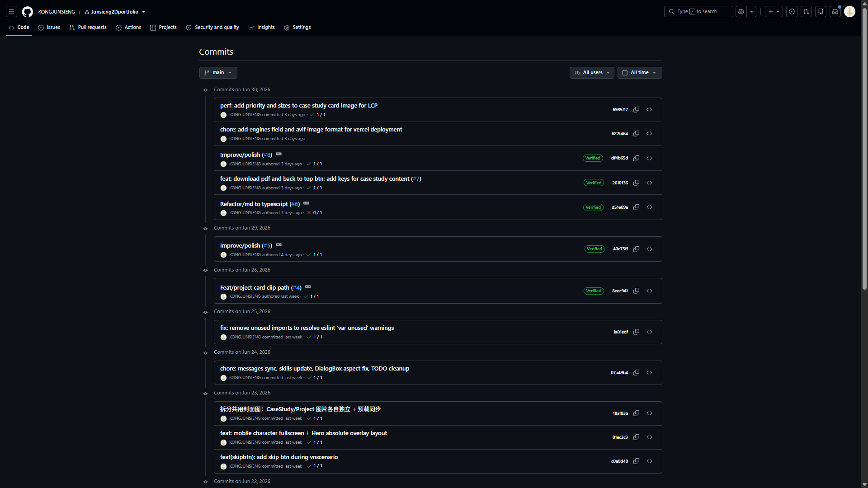Open the pull requests shortcut icon in header
The width and height of the screenshot is (868, 488).
(x=806, y=12)
